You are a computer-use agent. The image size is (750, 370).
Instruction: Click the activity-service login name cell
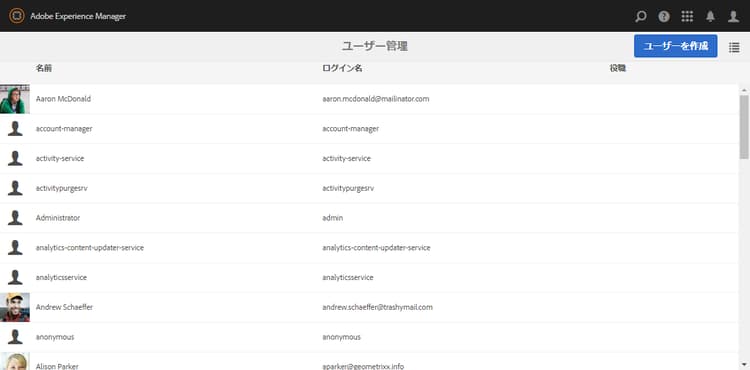click(x=346, y=158)
